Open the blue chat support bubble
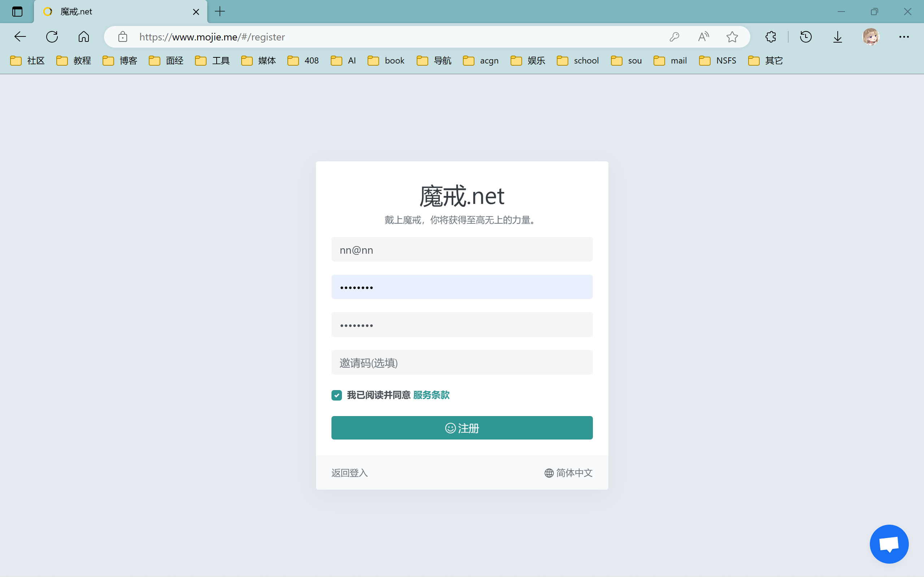This screenshot has width=924, height=577. pyautogui.click(x=889, y=544)
